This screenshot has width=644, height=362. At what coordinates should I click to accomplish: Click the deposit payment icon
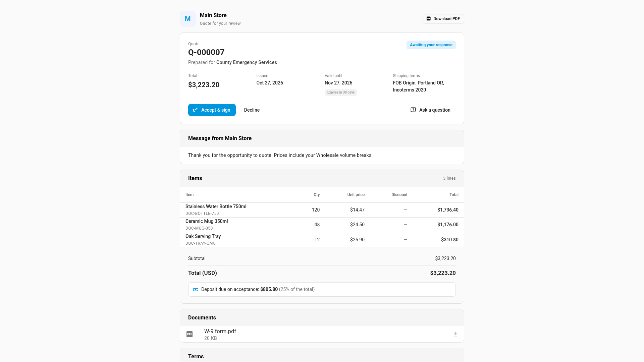pos(196,290)
